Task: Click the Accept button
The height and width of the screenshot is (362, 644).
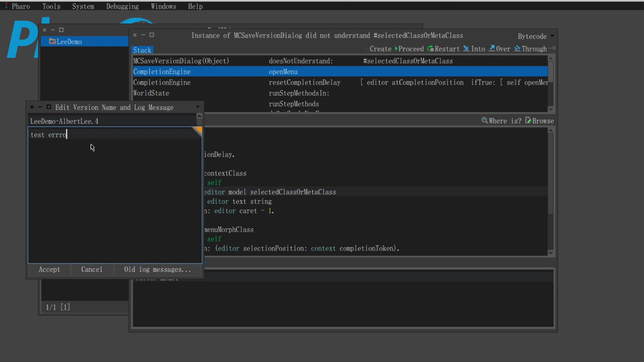Action: (x=49, y=269)
